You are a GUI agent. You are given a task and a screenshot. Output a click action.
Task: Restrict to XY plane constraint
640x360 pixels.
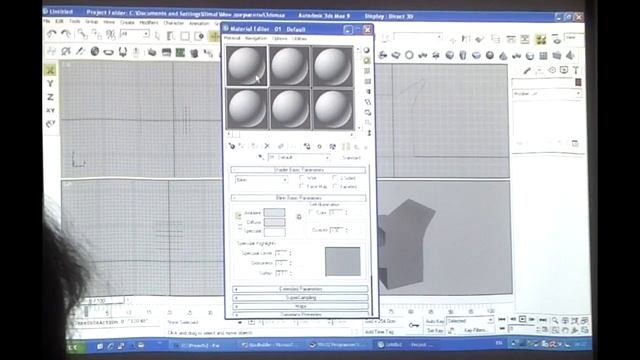[50, 110]
